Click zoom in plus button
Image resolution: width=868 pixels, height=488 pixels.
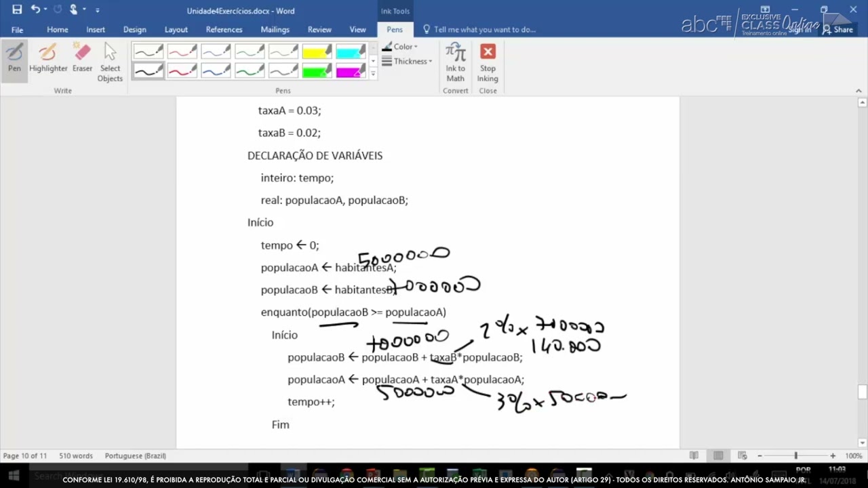click(x=833, y=456)
